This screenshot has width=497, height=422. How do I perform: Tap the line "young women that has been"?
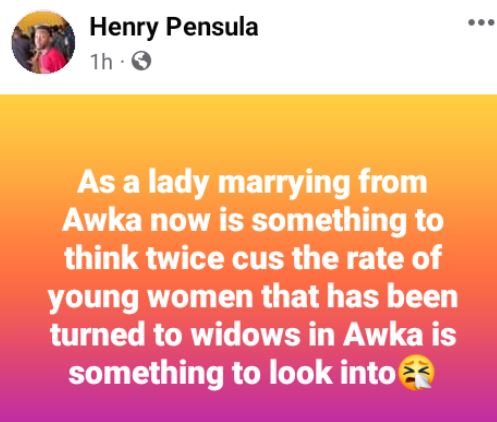click(253, 298)
